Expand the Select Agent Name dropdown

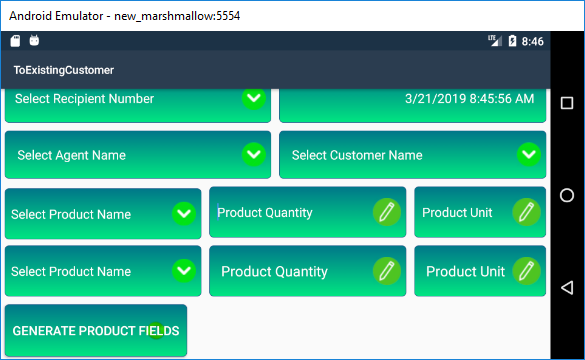point(138,154)
